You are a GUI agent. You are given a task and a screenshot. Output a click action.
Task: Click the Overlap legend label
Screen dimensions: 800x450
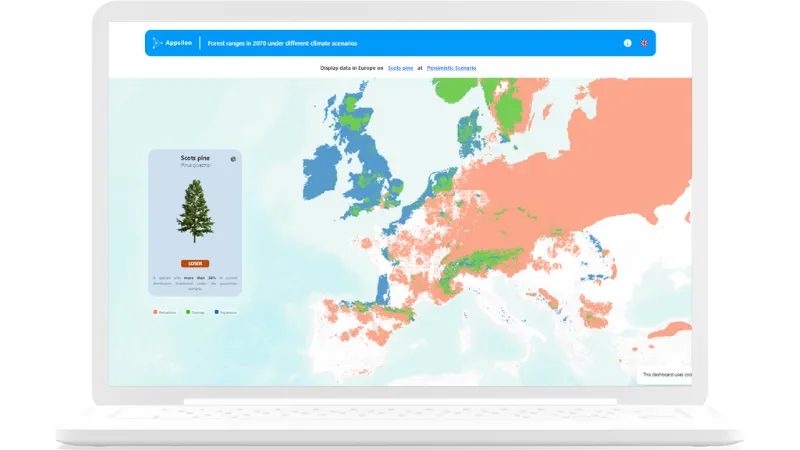pos(197,312)
